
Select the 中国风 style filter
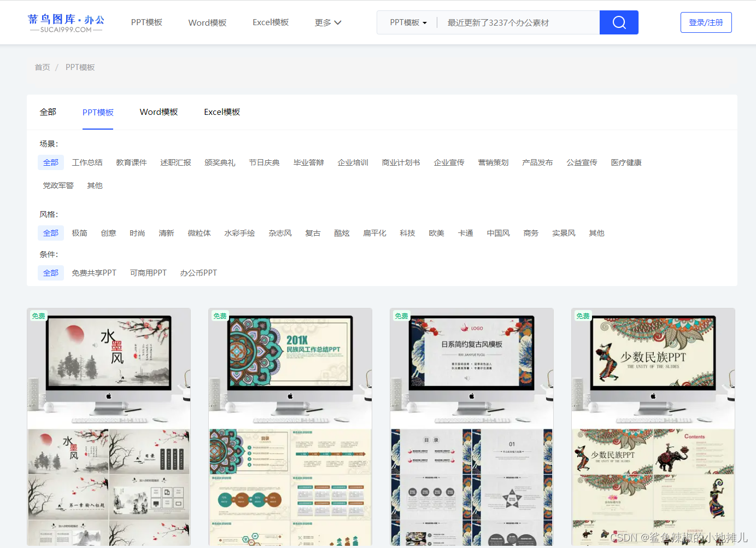coord(498,232)
